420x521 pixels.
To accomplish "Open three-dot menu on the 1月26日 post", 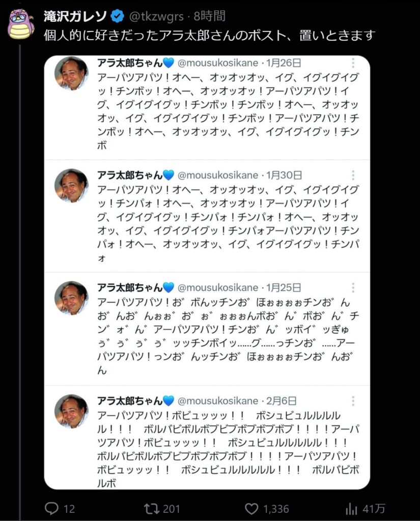I will coord(353,63).
